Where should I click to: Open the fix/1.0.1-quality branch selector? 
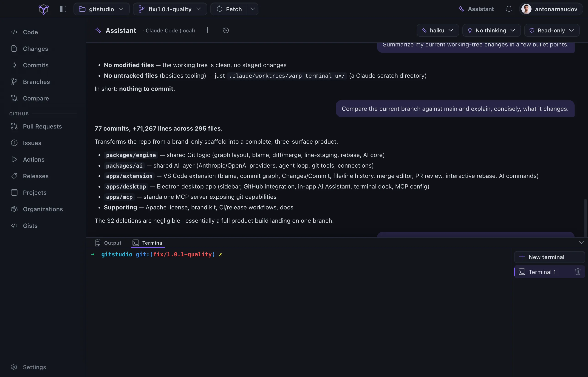tap(170, 9)
